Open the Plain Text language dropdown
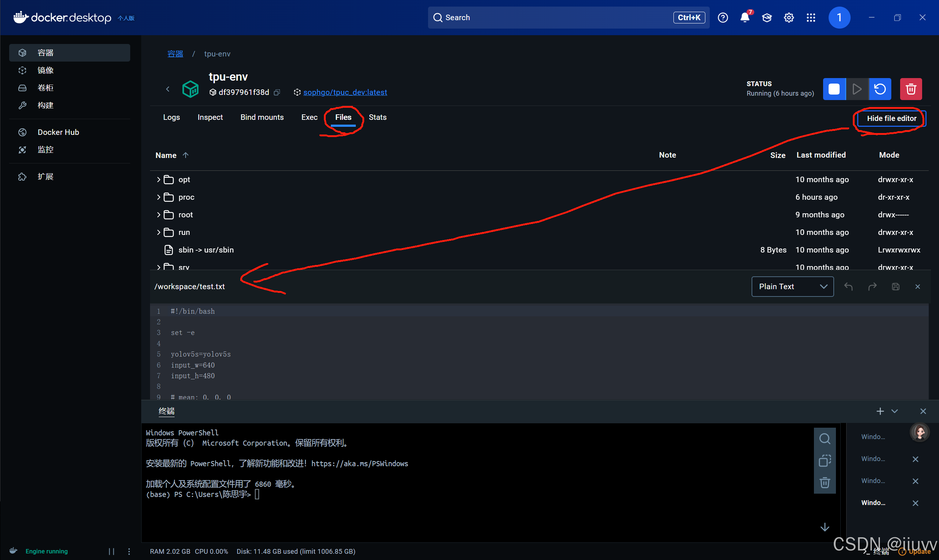939x560 pixels. tap(793, 287)
